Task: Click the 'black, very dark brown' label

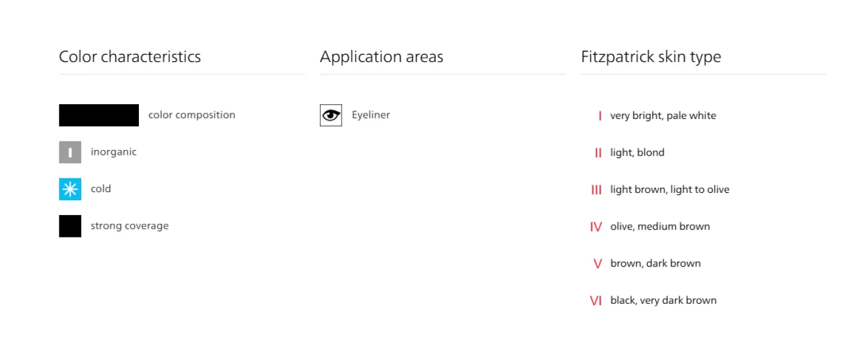Action: click(x=663, y=301)
